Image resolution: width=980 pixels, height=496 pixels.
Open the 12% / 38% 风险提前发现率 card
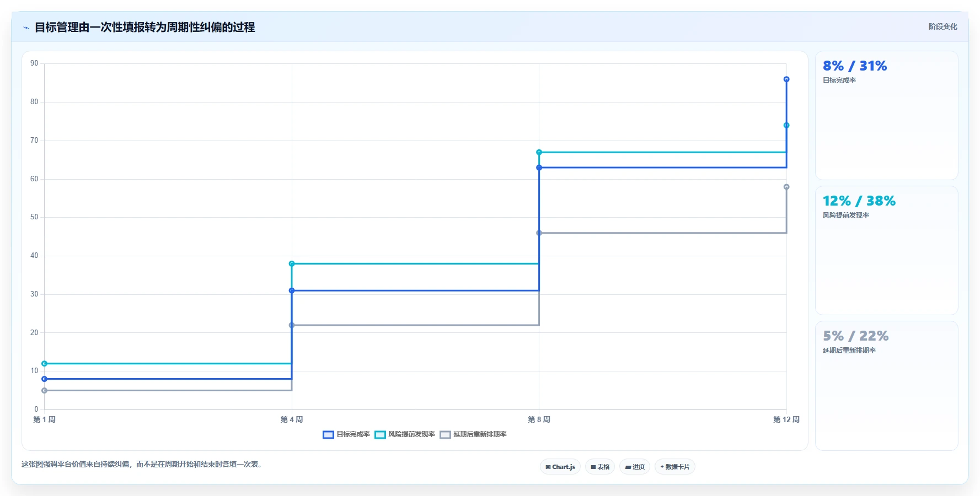[x=887, y=250]
